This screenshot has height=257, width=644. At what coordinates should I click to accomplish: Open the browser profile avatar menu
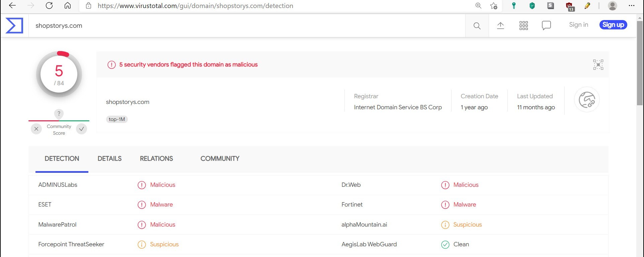(x=613, y=6)
